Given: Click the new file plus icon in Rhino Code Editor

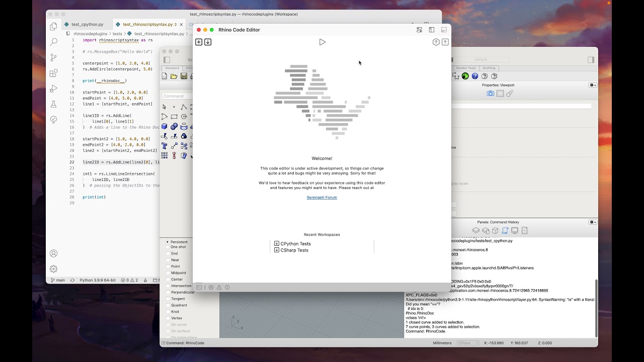Looking at the screenshot, I should pyautogui.click(x=199, y=42).
